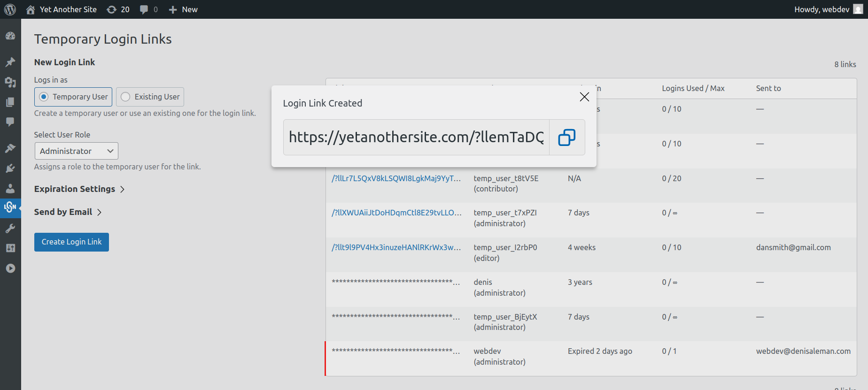The height and width of the screenshot is (390, 868).
Task: Open the updates icon showing 20
Action: click(x=111, y=9)
